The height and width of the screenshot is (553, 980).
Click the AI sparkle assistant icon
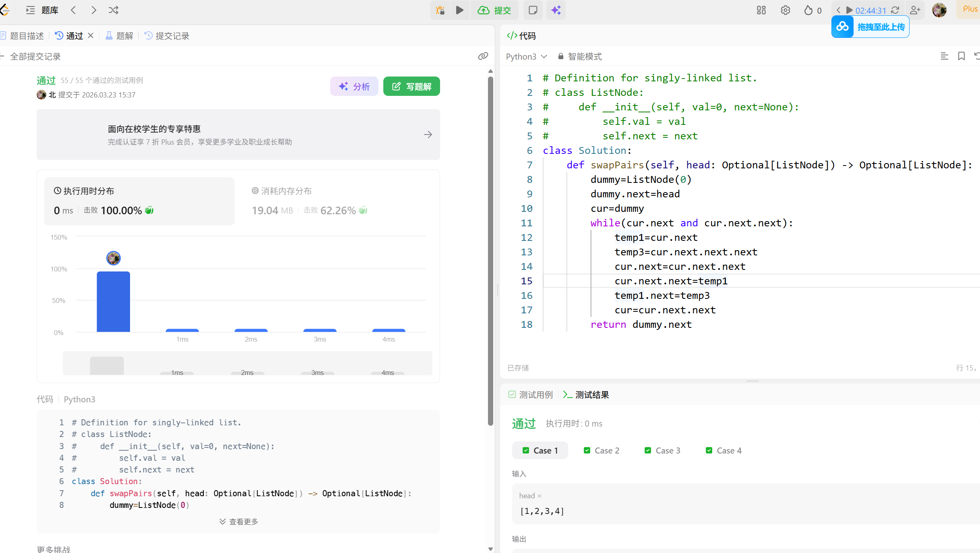(x=556, y=10)
